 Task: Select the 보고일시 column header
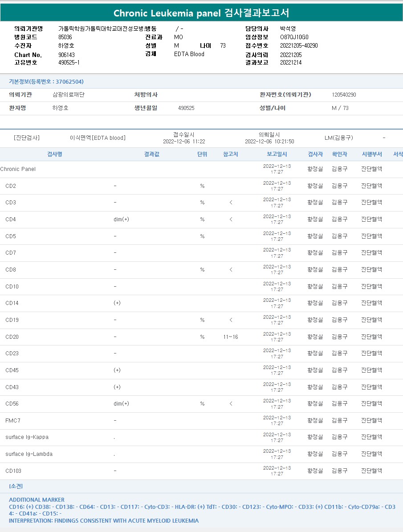pos(277,154)
